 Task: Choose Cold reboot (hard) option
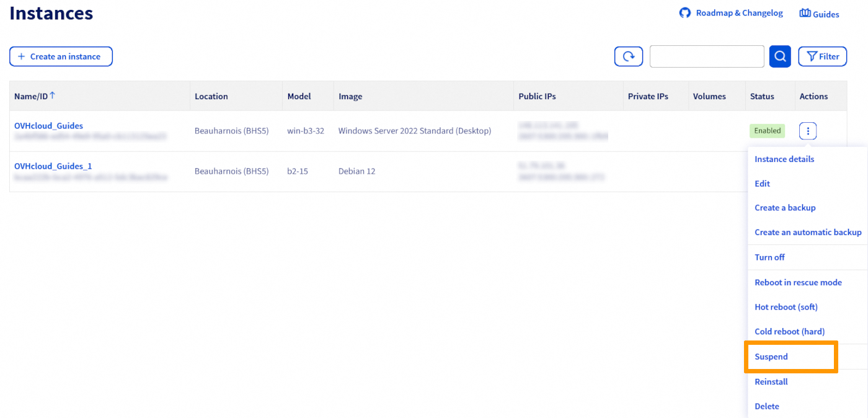(x=789, y=331)
